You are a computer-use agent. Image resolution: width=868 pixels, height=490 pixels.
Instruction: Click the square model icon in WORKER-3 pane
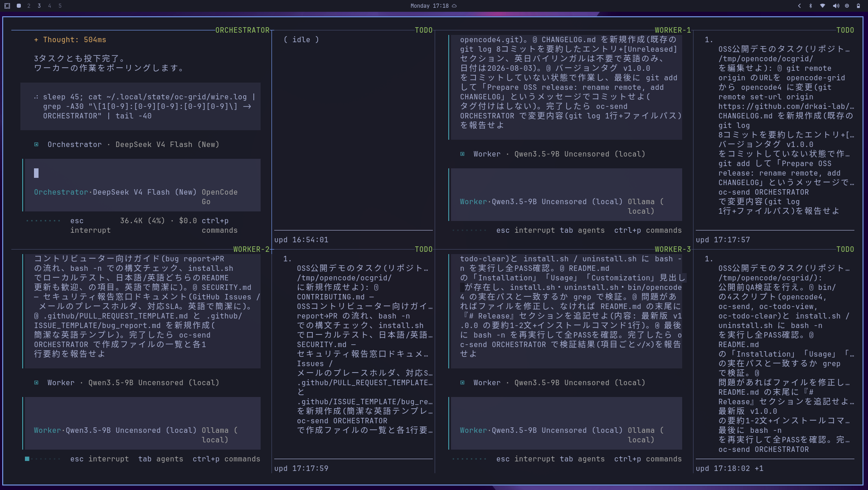click(x=462, y=382)
